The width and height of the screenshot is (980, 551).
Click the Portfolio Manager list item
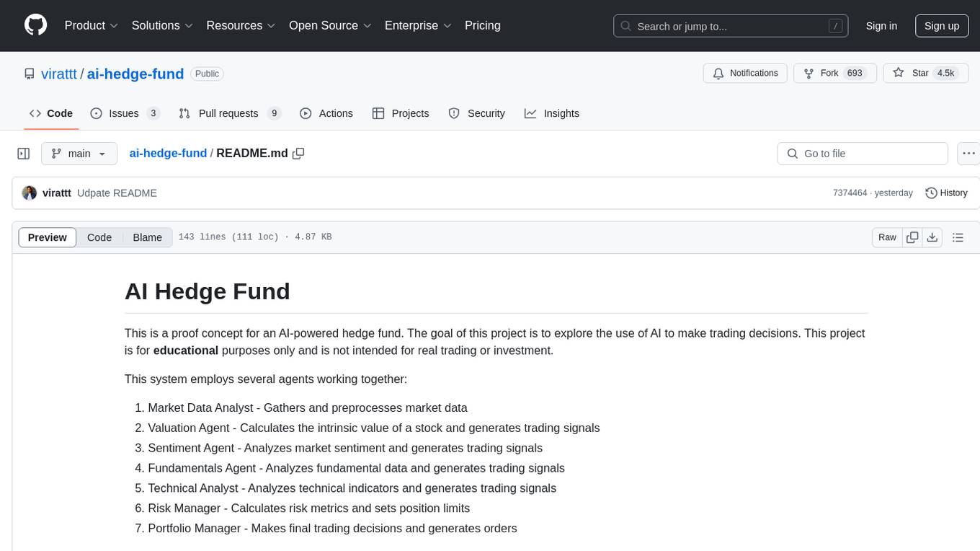pyautogui.click(x=332, y=529)
